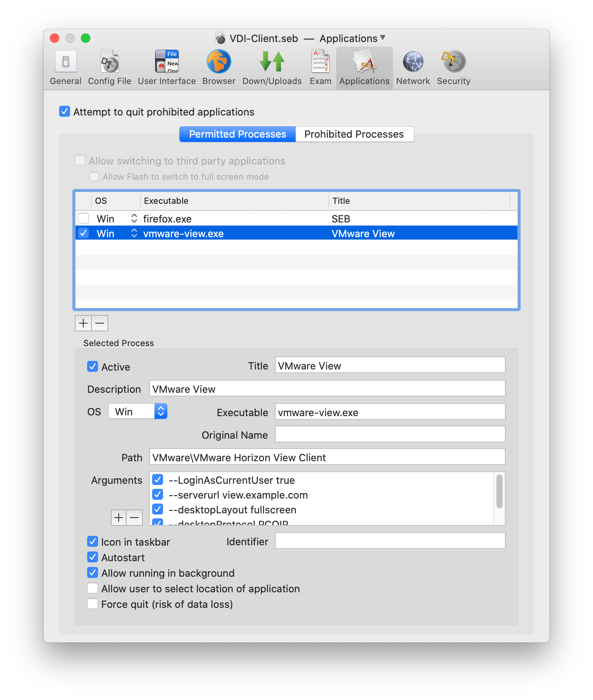Toggle Allow running in background
The image size is (593, 700).
tap(93, 572)
